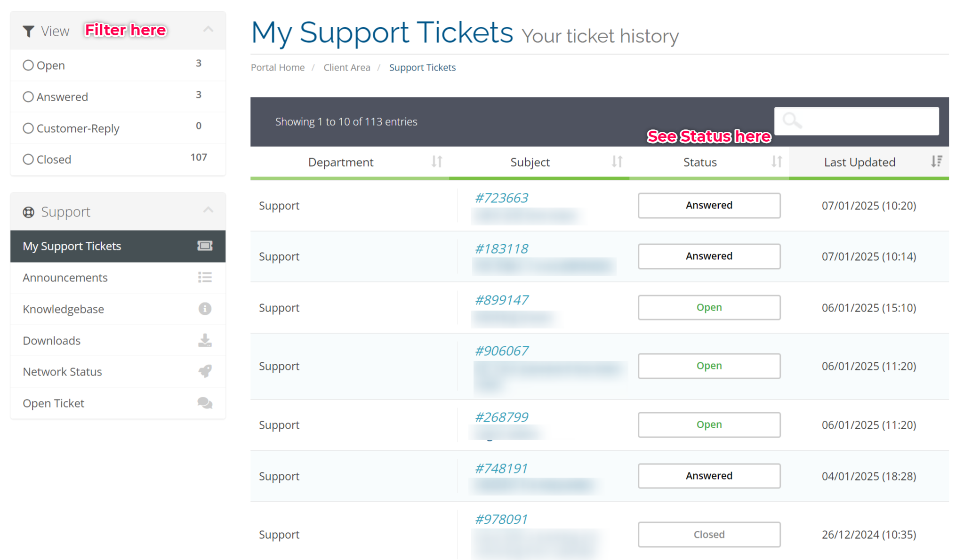Collapse the View filter panel chevron
This screenshot has width=980, height=560.
[x=208, y=29]
